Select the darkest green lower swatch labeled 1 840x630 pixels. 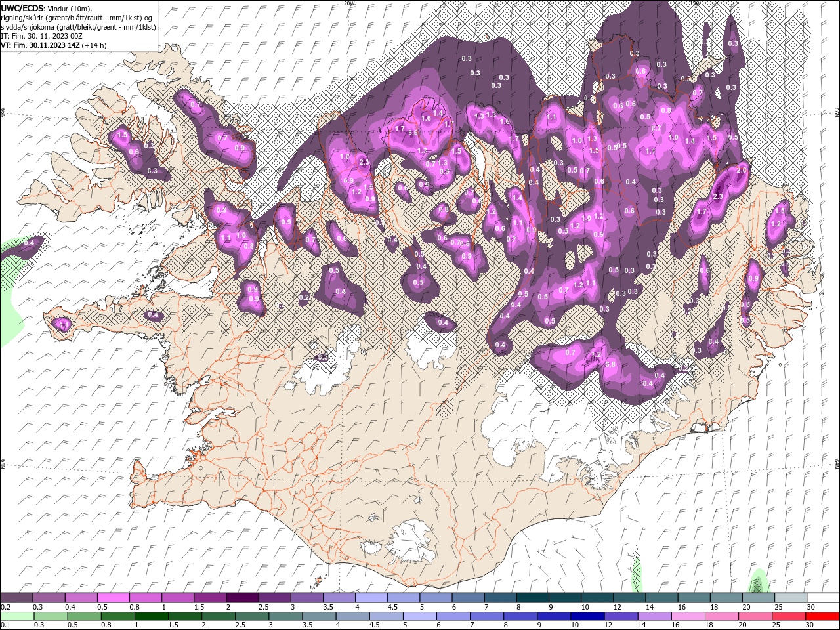[x=152, y=616]
